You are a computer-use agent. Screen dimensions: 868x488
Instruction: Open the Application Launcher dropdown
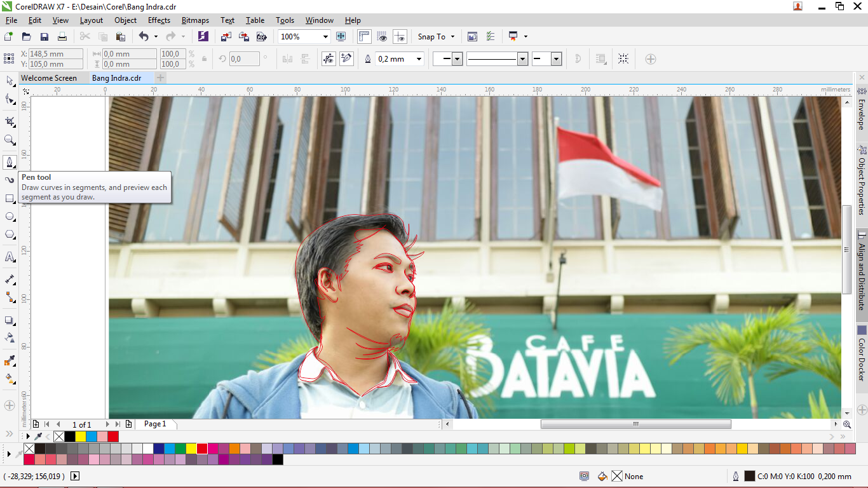[x=526, y=37]
